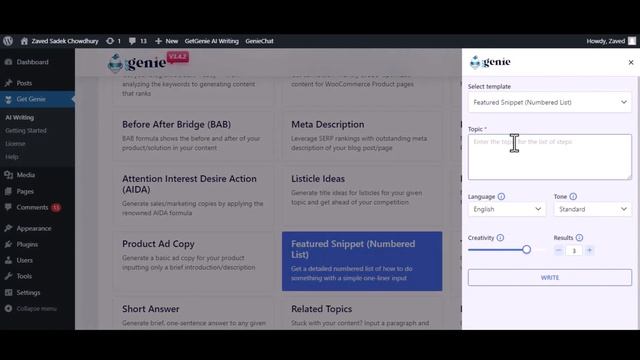640x360 pixels.
Task: Click the Settings icon in sidebar
Action: pyautogui.click(x=8, y=292)
